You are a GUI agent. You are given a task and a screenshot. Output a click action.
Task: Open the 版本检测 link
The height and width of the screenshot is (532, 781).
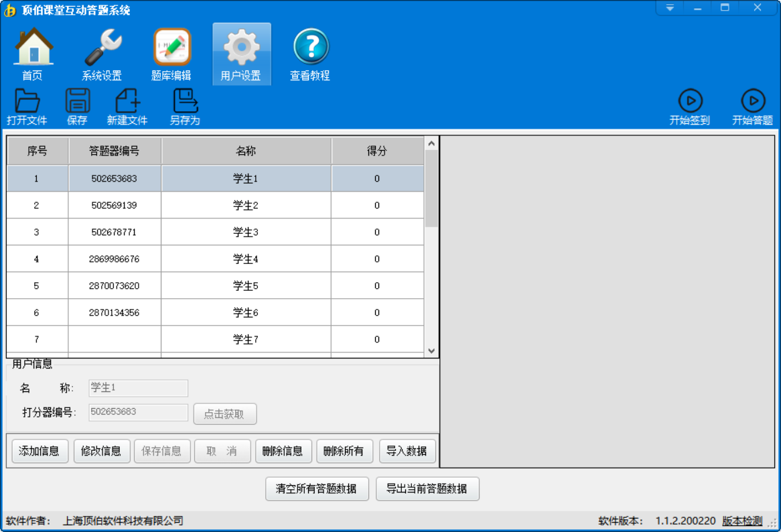[x=742, y=521]
